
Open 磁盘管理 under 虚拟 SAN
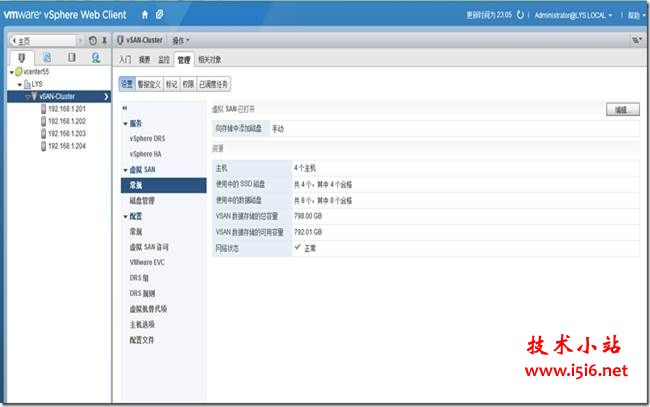click(142, 201)
